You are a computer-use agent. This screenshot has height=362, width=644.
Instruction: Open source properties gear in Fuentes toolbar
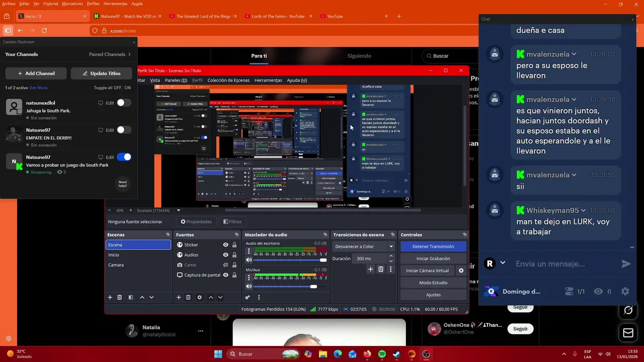click(199, 297)
